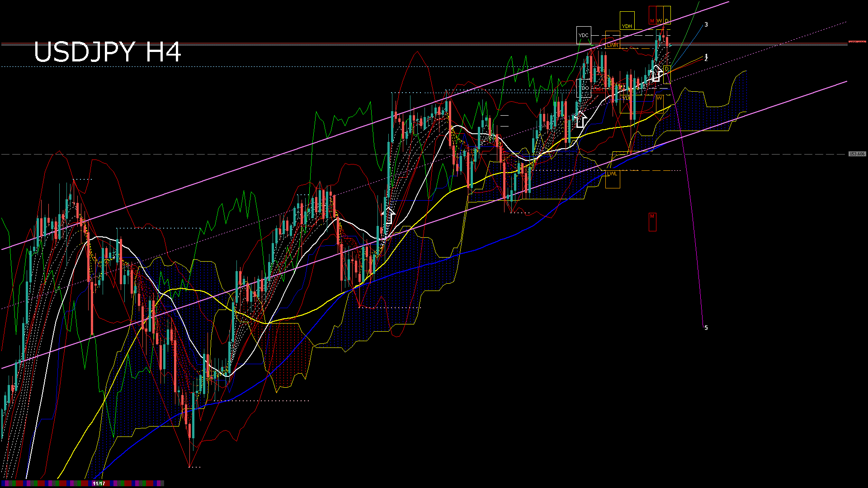Click the white DO daily-open marker box
This screenshot has height=488, width=868.
click(x=585, y=88)
